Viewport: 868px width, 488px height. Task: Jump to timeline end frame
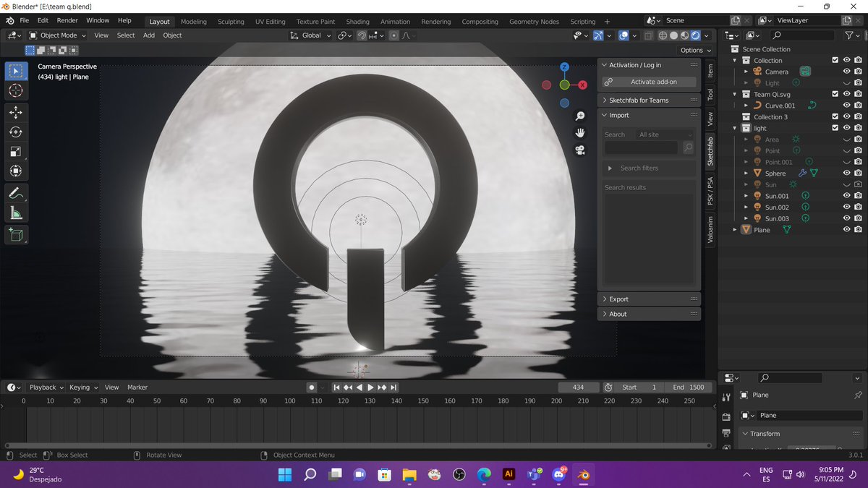tap(394, 388)
